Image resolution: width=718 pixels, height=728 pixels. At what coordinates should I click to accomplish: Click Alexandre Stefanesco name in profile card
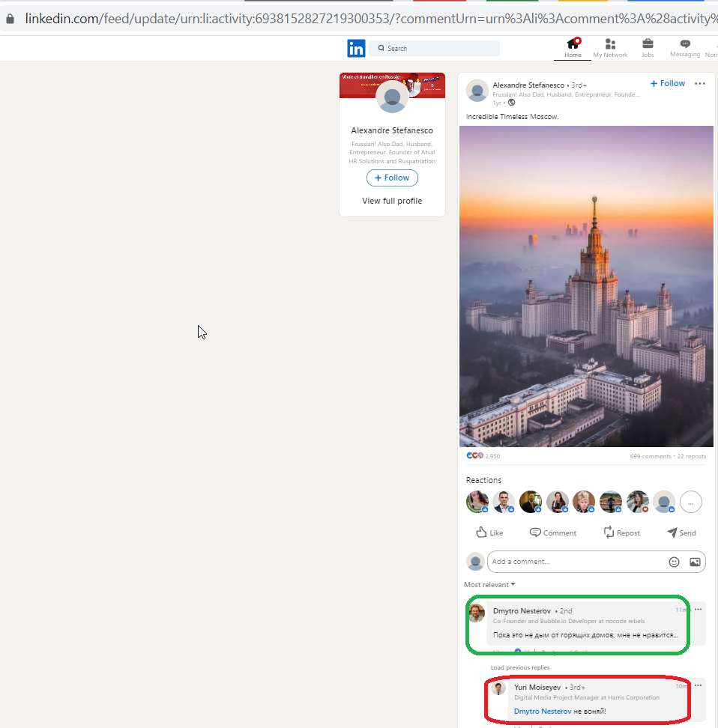[392, 130]
